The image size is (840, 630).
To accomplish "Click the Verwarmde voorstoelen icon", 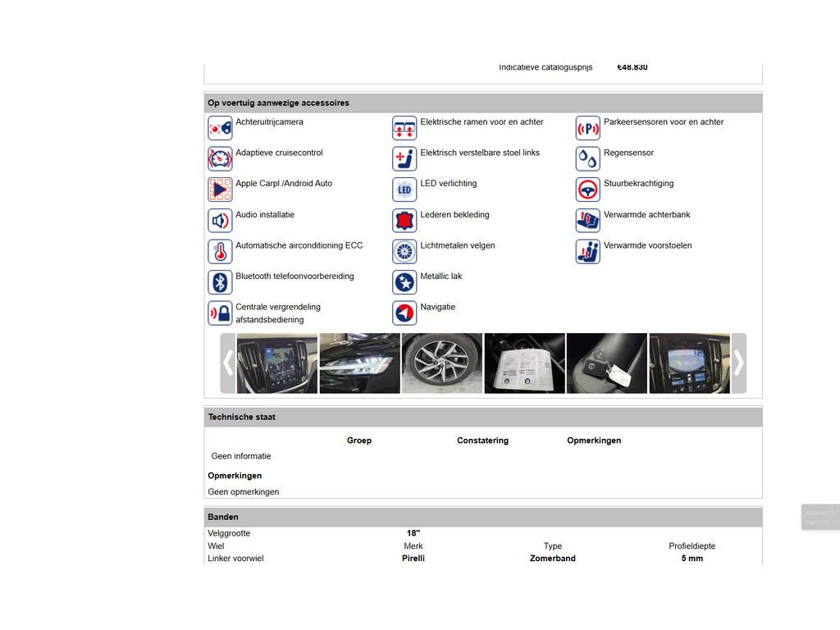I will (587, 252).
